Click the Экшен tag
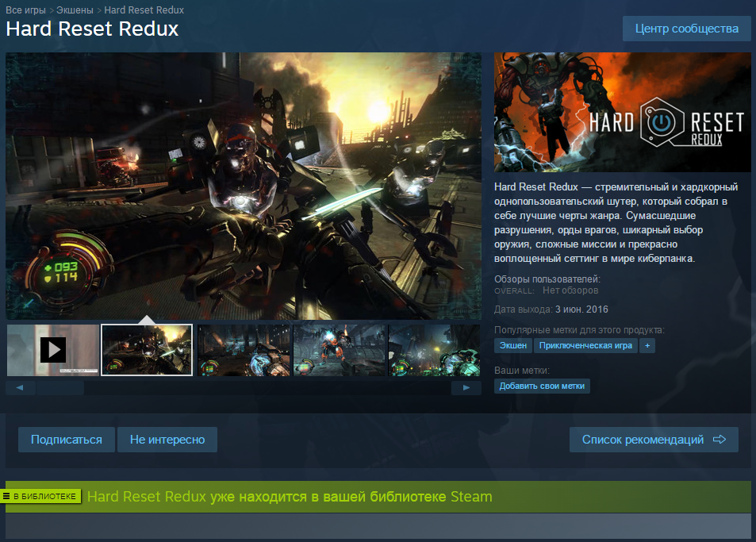 (513, 345)
